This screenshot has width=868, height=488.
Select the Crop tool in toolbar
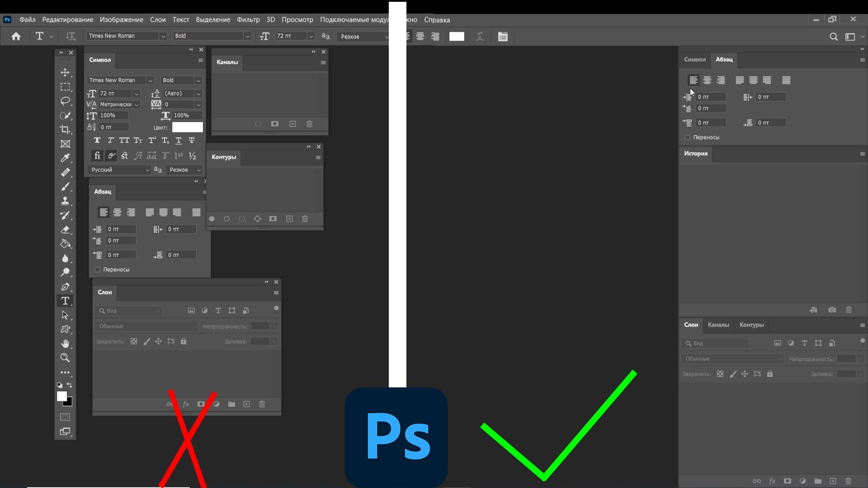(65, 129)
